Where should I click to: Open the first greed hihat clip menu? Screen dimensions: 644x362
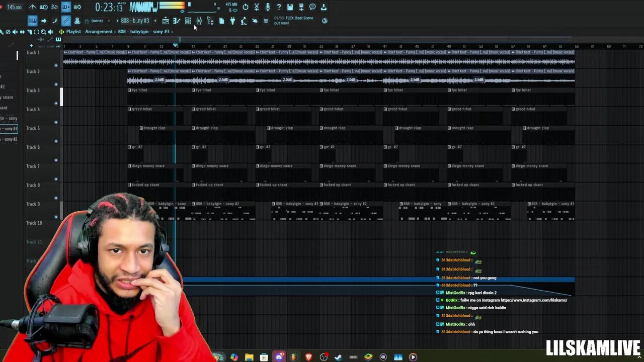click(x=130, y=109)
